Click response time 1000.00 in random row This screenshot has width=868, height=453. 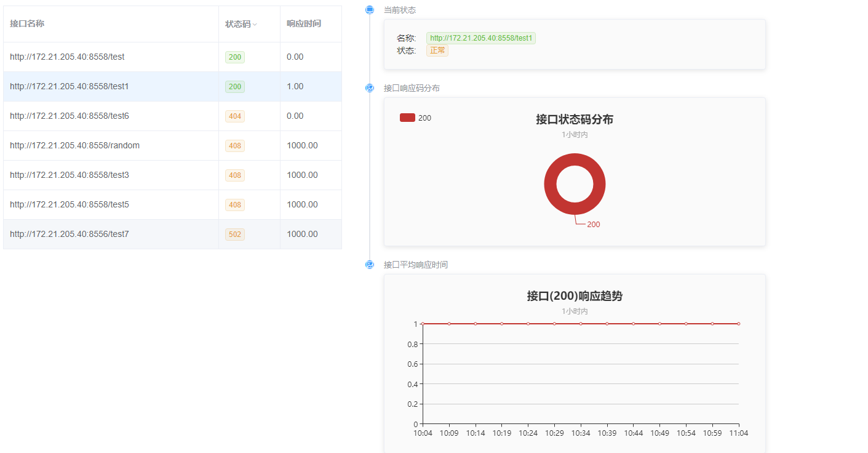(x=302, y=146)
